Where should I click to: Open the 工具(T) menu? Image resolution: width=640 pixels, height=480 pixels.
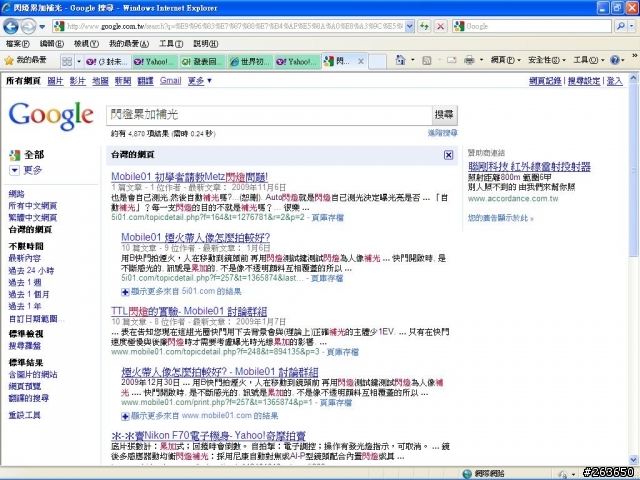(171, 44)
